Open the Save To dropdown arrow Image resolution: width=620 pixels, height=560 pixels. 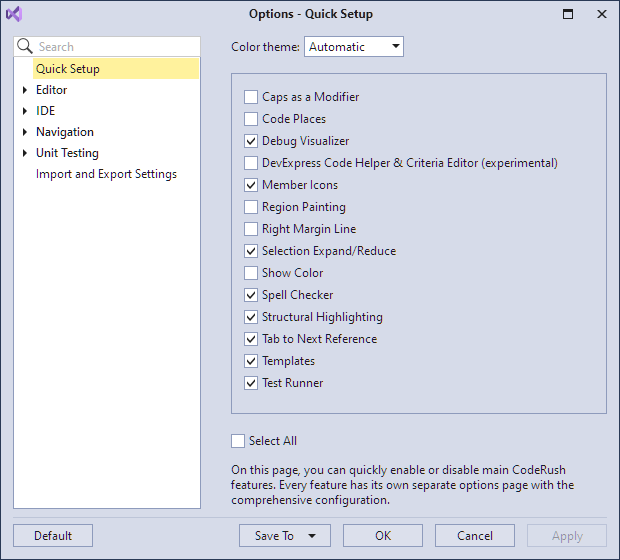coord(312,536)
